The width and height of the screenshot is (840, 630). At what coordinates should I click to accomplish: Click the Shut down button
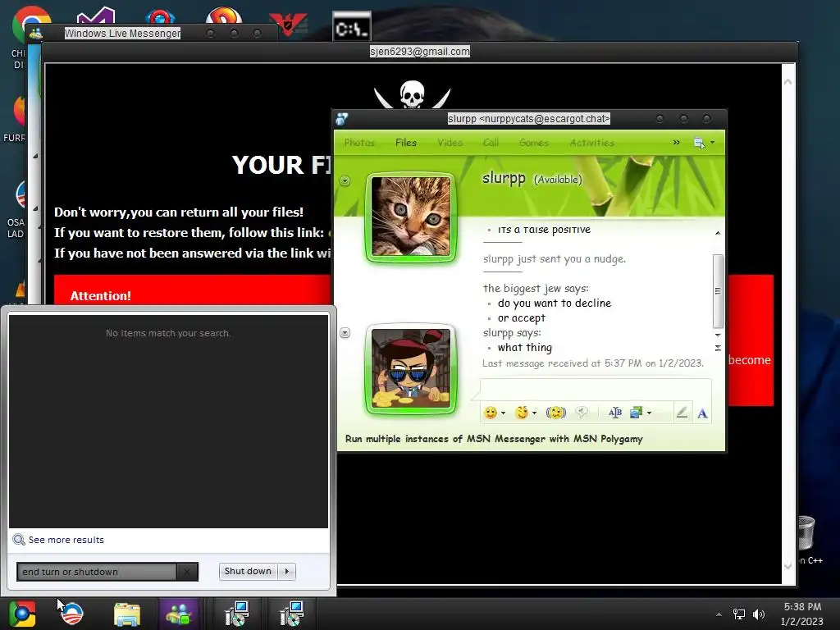pos(248,571)
